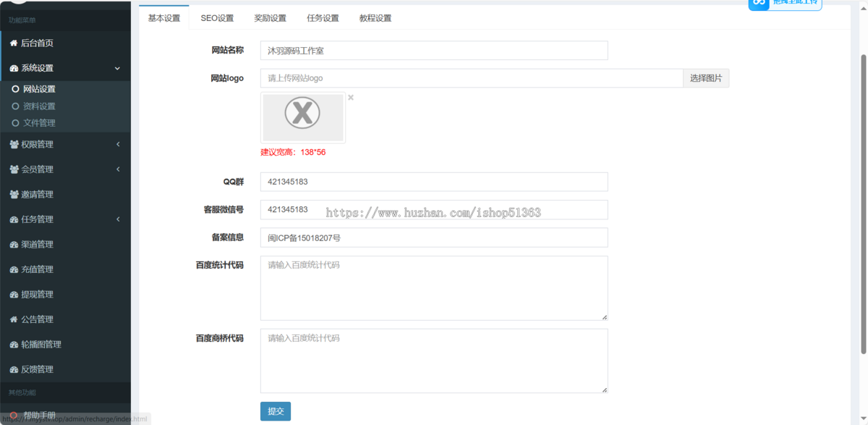Viewport: 868px width, 425px height.
Task: Switch to the 任务设置 tab
Action: [323, 18]
